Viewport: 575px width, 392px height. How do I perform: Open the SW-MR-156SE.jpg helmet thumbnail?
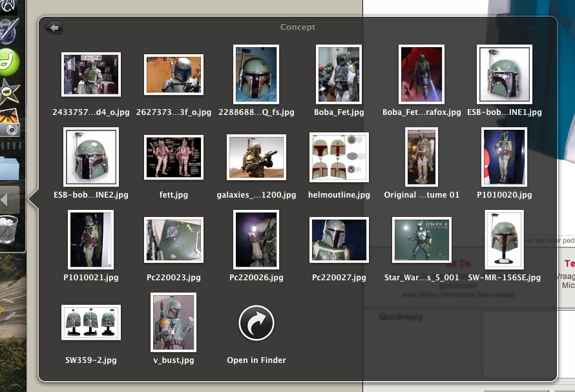pos(504,240)
